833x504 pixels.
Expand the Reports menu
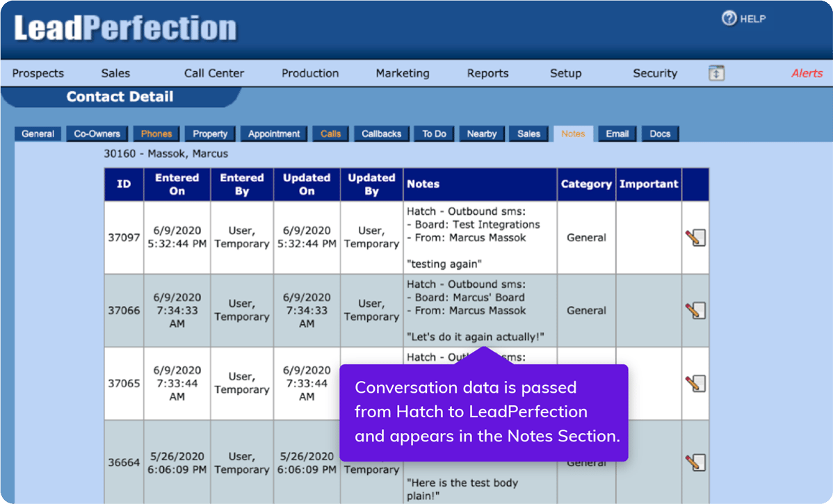click(487, 72)
